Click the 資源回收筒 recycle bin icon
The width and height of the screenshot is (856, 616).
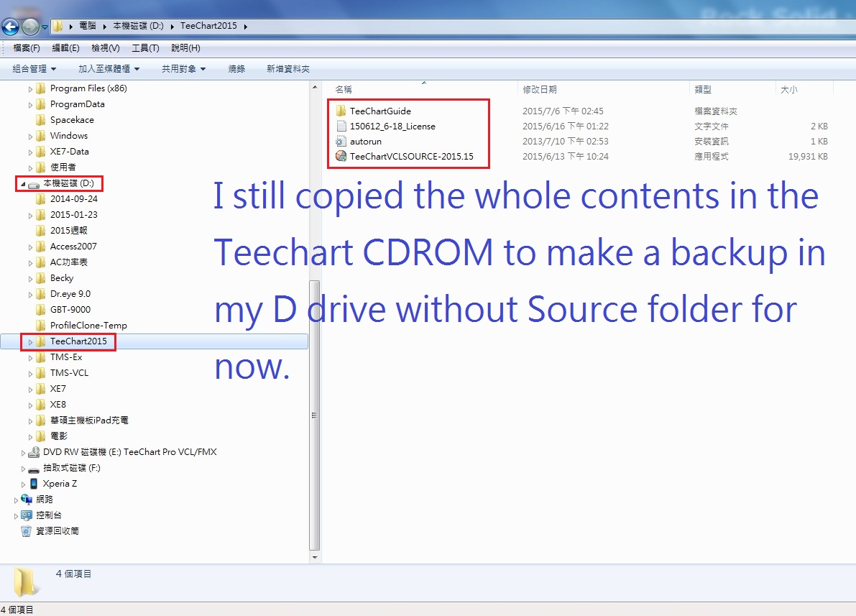pyautogui.click(x=26, y=531)
